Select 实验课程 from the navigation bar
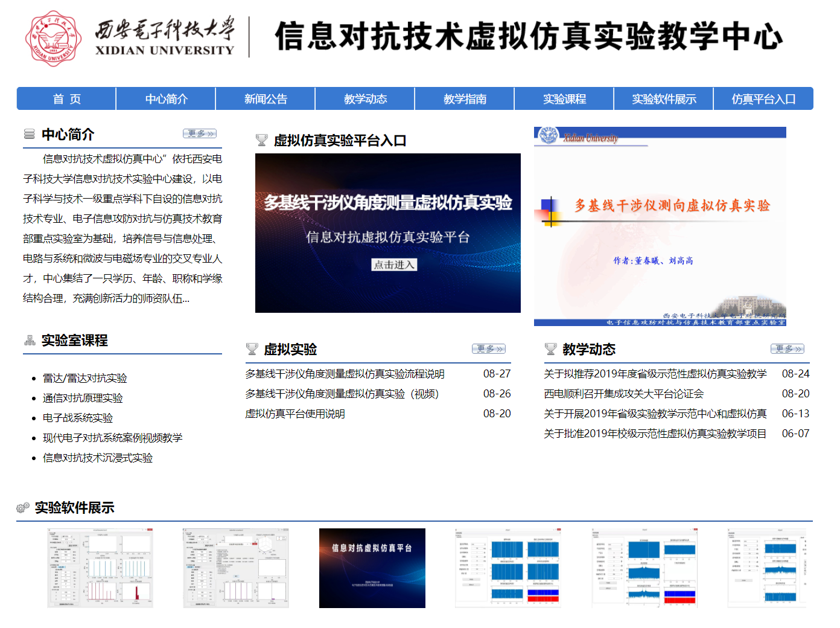The height and width of the screenshot is (628, 840). click(x=564, y=99)
